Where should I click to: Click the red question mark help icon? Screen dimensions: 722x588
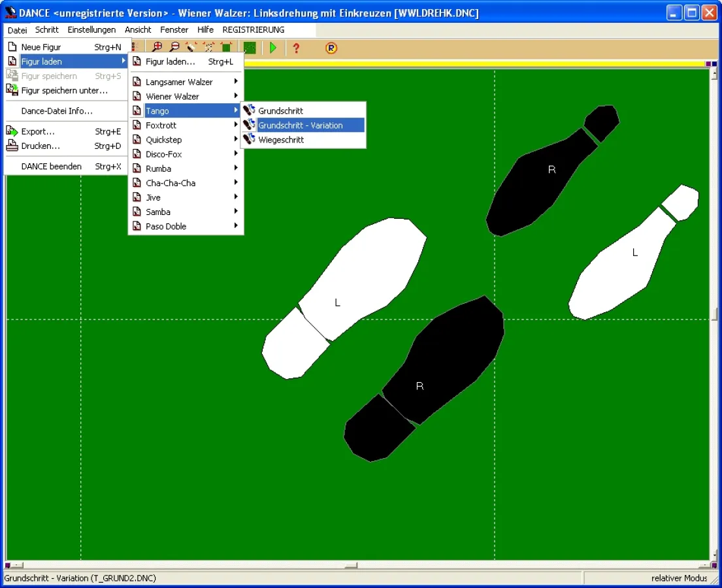296,48
